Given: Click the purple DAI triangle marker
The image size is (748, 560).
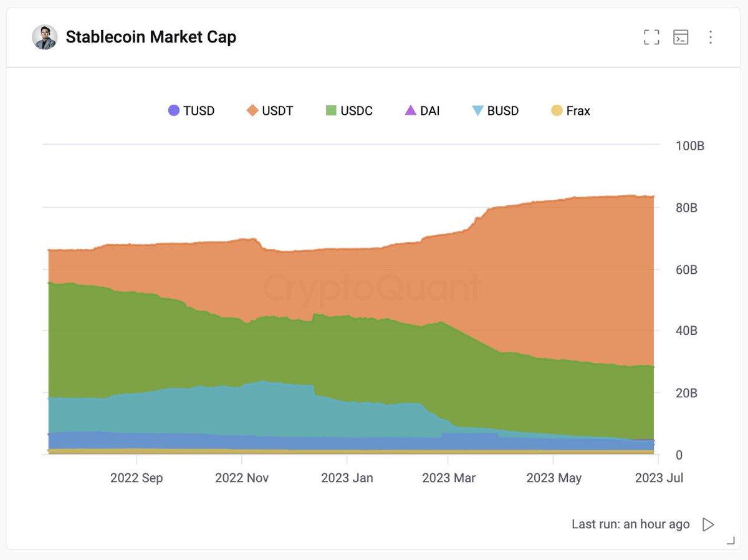Looking at the screenshot, I should [x=410, y=111].
